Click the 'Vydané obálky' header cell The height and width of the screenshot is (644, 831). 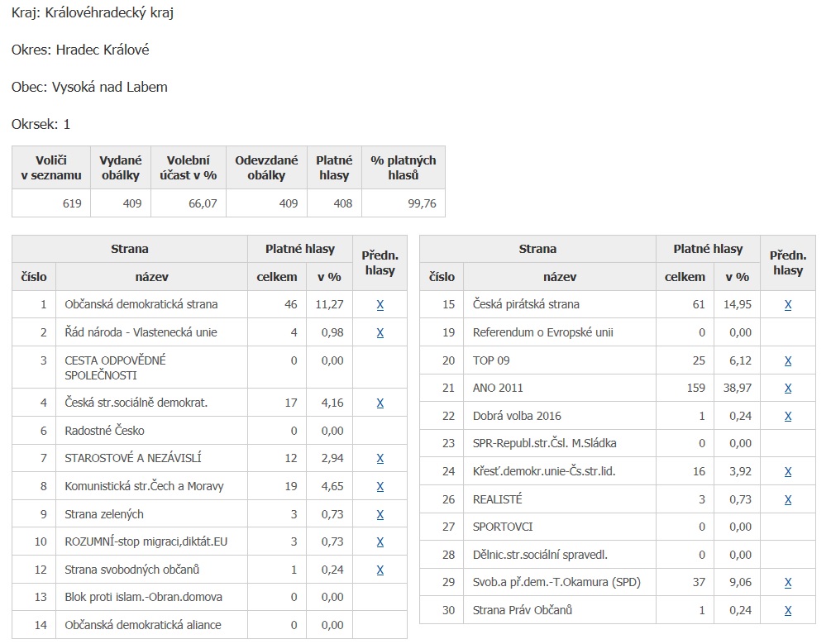(x=121, y=168)
